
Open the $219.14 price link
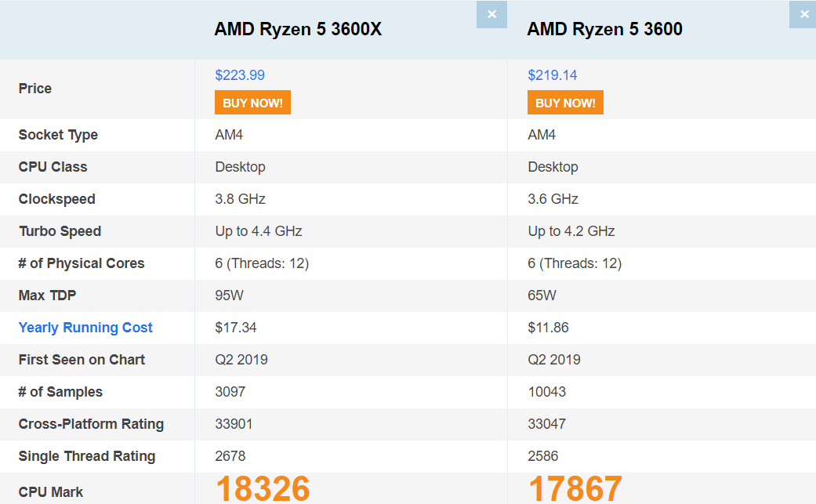pos(552,75)
